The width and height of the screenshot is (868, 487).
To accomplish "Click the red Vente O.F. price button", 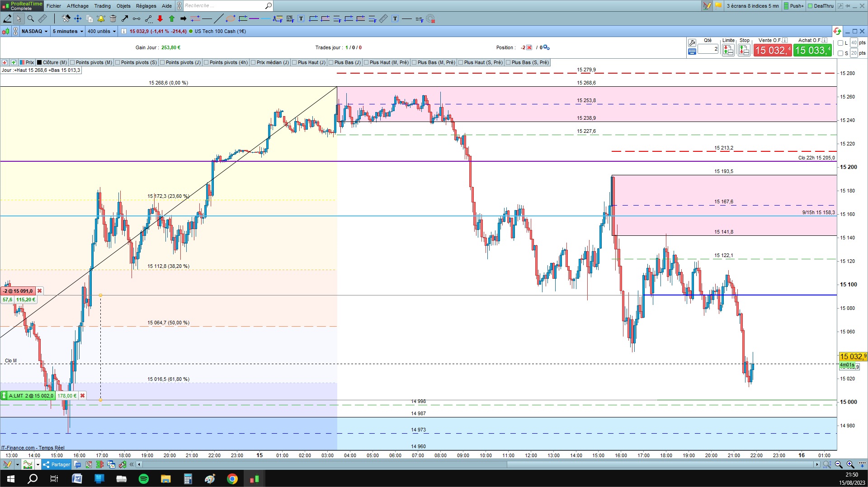I will [773, 50].
